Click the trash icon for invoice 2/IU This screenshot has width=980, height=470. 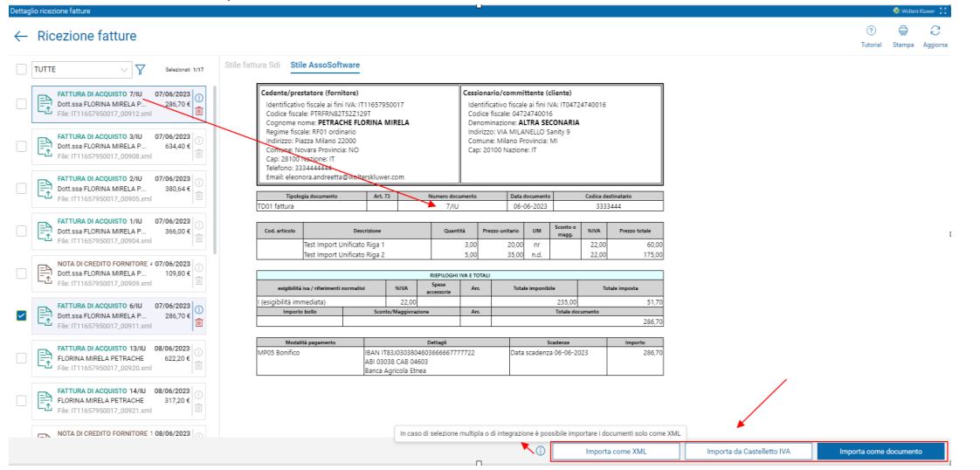pos(199,197)
